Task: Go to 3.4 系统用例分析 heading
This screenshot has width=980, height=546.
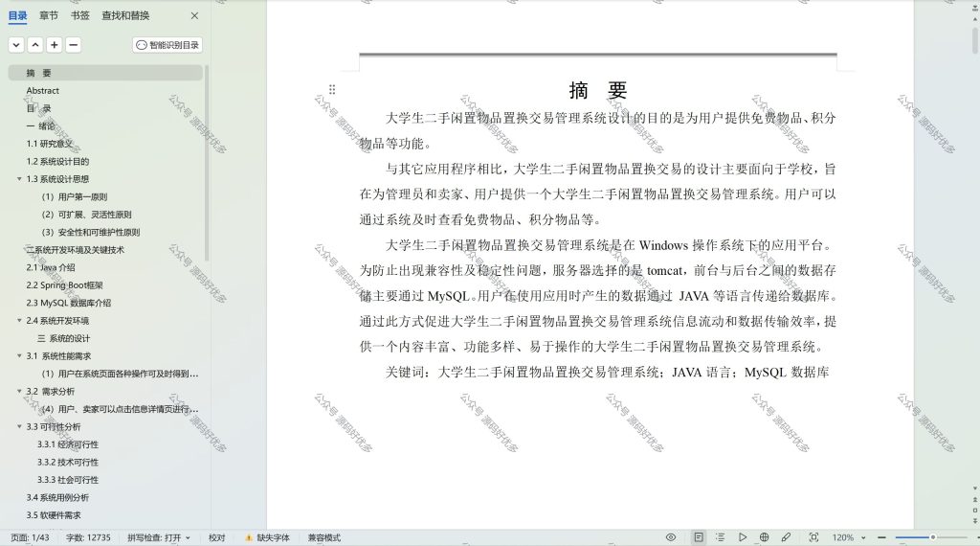Action: (57, 498)
